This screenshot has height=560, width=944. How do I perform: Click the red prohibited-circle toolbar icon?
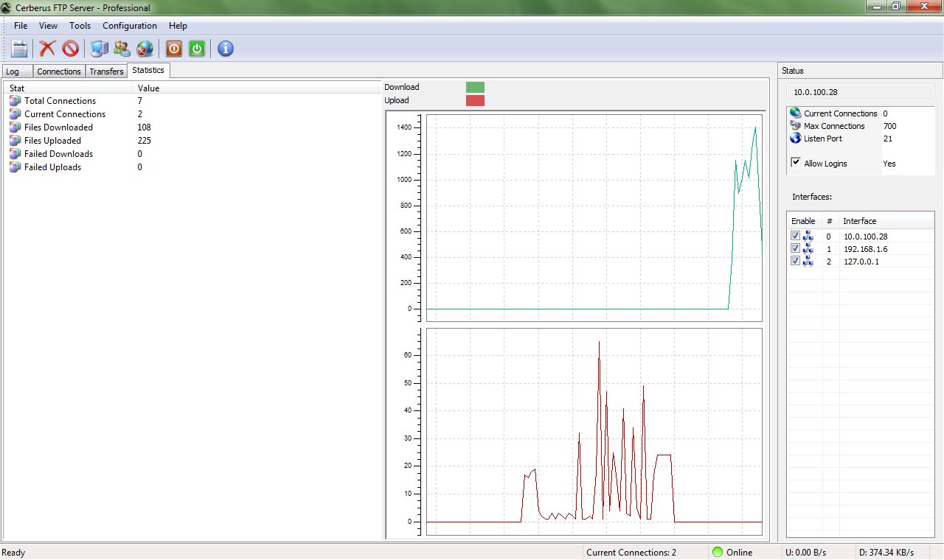[70, 49]
